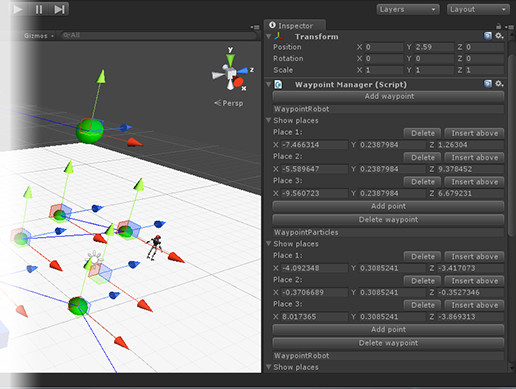Open the Layout dropdown
Image resolution: width=516 pixels, height=389 pixels.
[x=478, y=9]
